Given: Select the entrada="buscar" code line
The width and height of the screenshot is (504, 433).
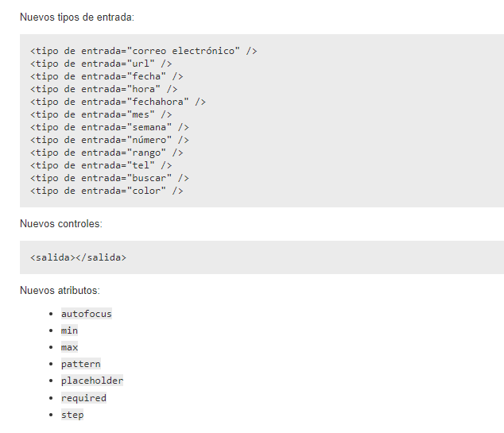Looking at the screenshot, I should 110,178.
